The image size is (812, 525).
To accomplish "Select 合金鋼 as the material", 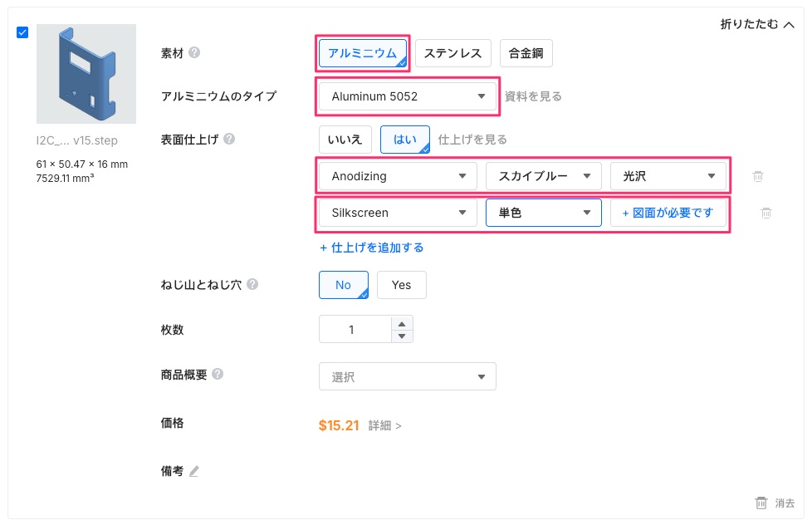I will 526,53.
